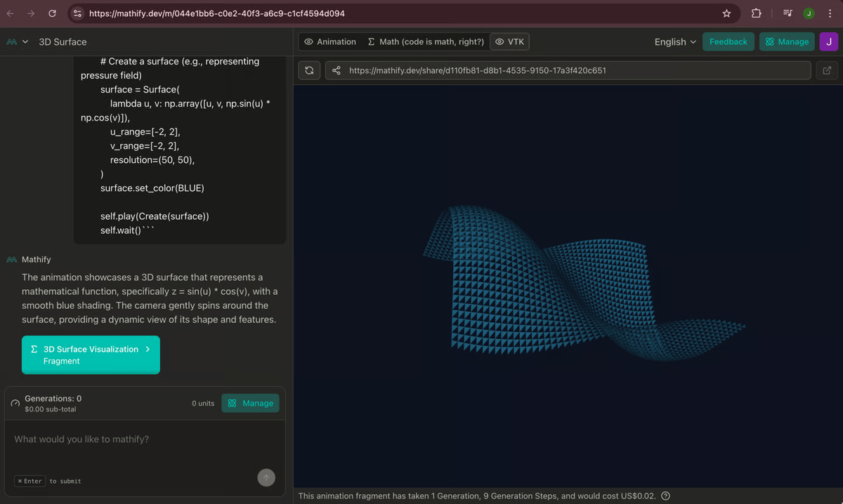Open share link via external-link icon
Screen dimensions: 843x504
(x=827, y=70)
